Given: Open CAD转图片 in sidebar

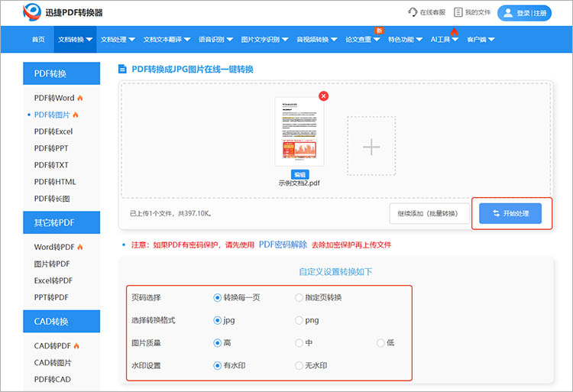Looking at the screenshot, I should [x=53, y=362].
